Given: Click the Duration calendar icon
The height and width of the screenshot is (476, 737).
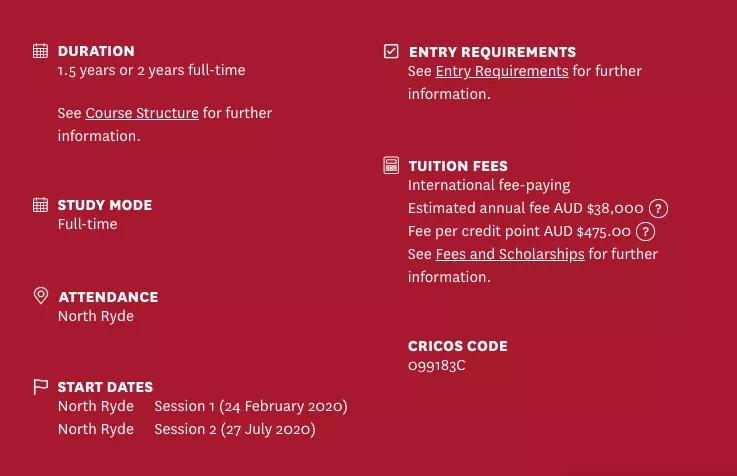Looking at the screenshot, I should [x=40, y=51].
